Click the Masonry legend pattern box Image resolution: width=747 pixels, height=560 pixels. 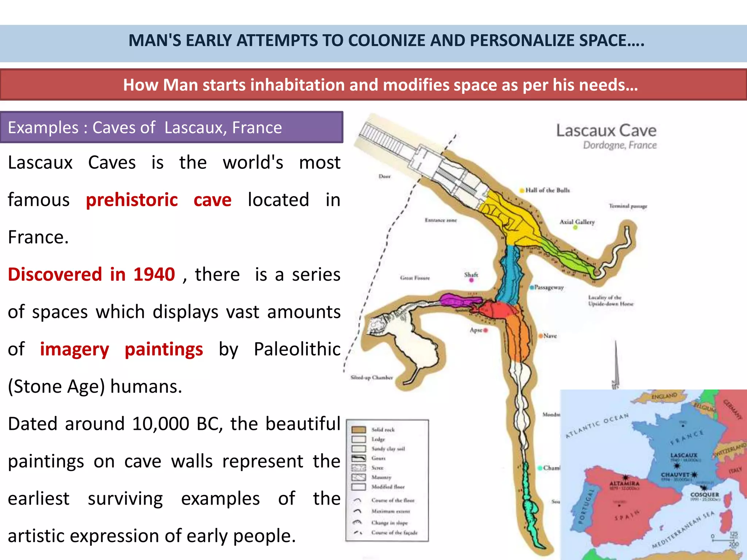pos(359,477)
